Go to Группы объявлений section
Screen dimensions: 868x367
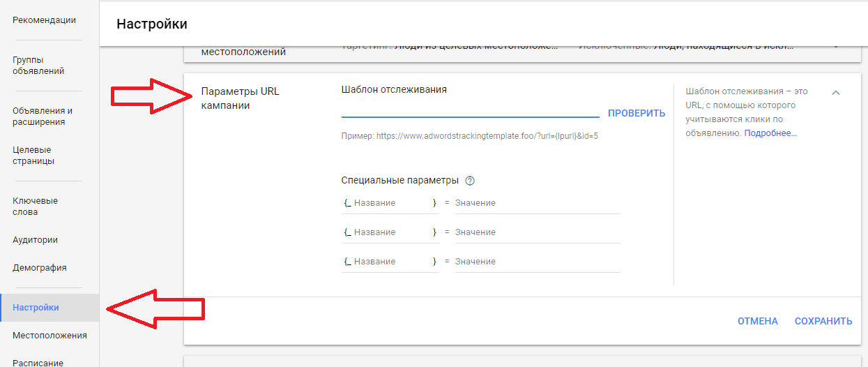pos(38,66)
